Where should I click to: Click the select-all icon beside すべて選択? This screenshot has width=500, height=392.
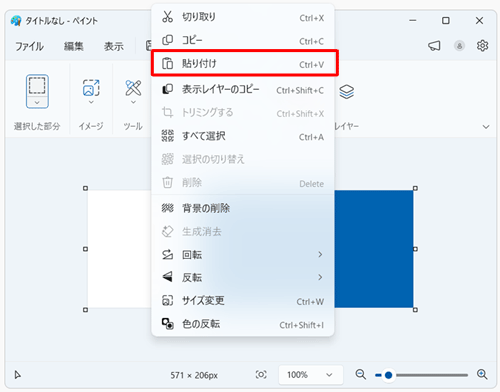point(167,136)
